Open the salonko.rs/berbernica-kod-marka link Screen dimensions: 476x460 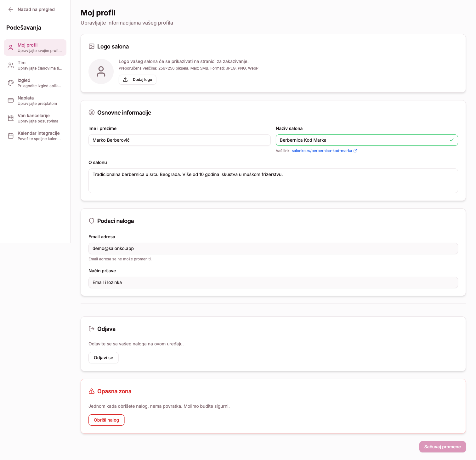click(322, 151)
